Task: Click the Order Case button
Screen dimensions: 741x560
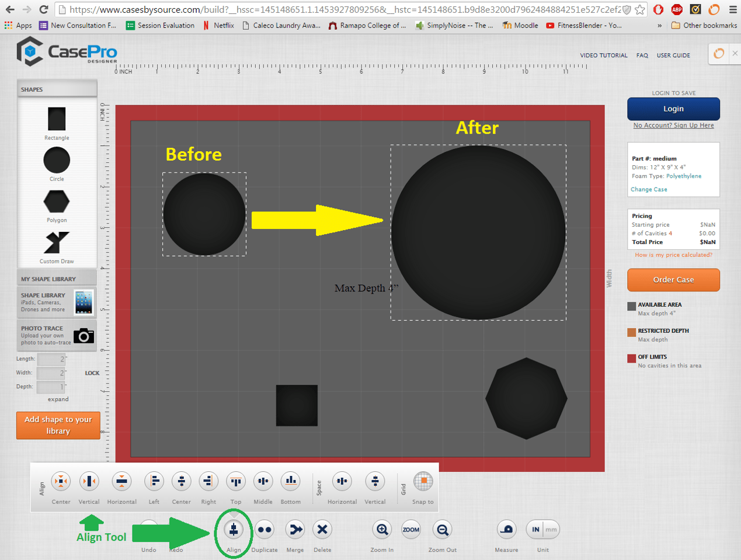Action: coord(673,280)
